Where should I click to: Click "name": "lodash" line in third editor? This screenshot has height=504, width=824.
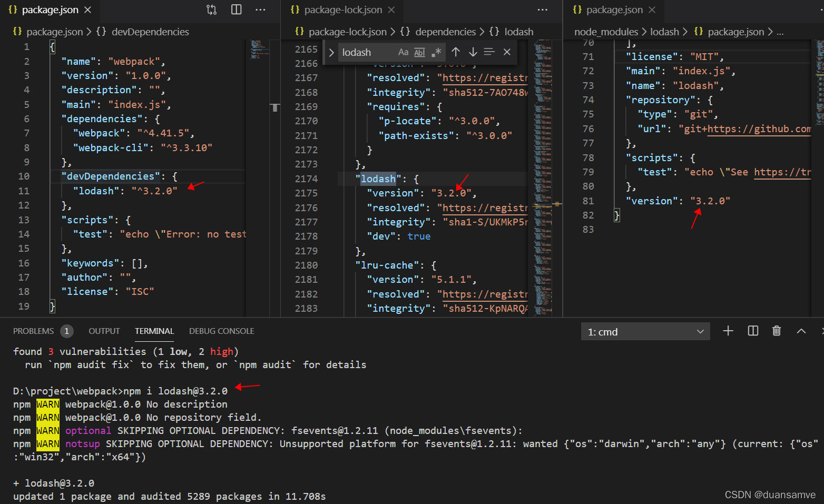[x=675, y=85]
